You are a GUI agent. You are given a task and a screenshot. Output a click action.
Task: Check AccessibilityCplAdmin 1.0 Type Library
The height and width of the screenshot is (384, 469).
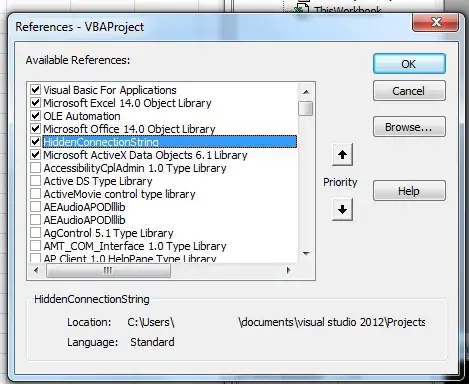point(35,168)
